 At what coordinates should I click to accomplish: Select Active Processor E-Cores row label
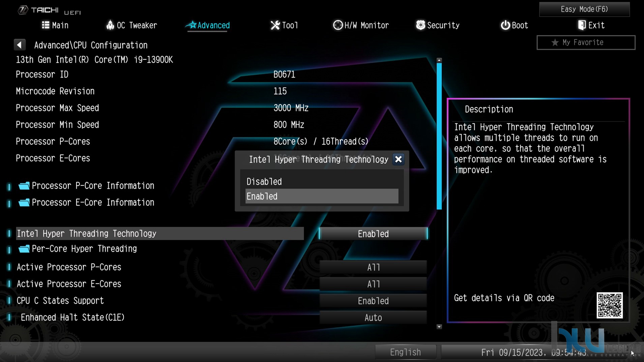[x=69, y=284]
